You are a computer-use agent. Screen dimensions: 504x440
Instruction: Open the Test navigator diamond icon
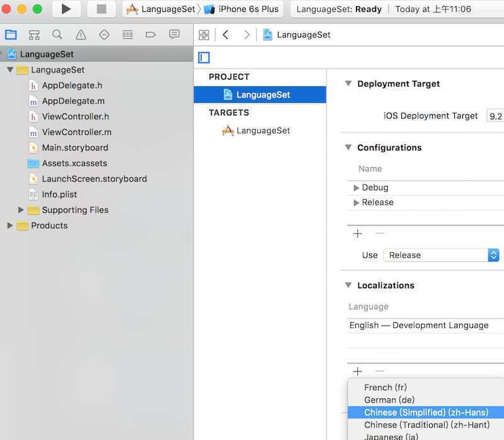point(104,35)
